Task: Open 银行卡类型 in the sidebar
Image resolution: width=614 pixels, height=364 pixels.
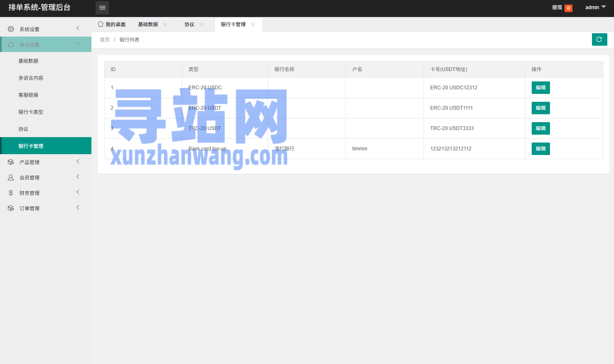Action: tap(31, 112)
